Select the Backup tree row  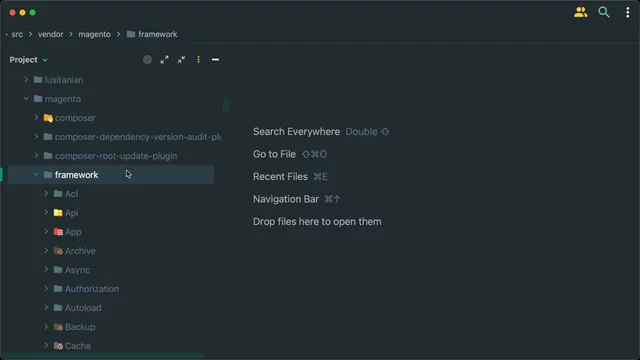coord(110,327)
